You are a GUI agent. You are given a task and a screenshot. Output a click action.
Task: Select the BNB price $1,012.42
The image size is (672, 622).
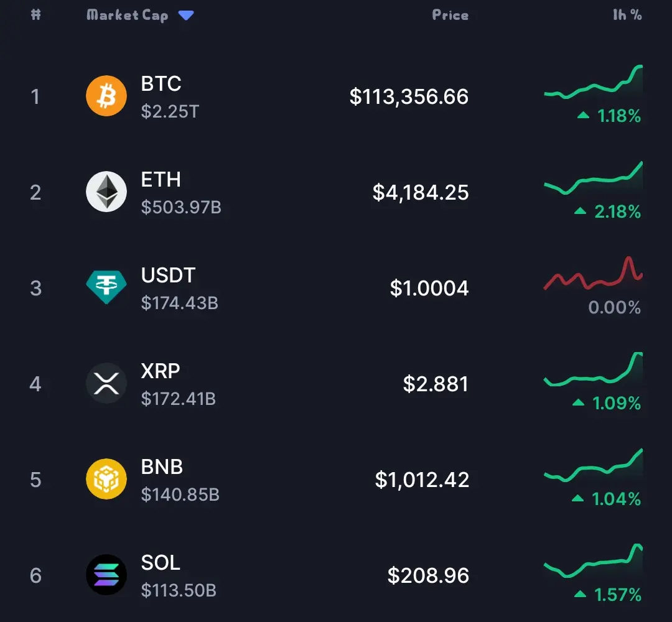[x=422, y=480]
